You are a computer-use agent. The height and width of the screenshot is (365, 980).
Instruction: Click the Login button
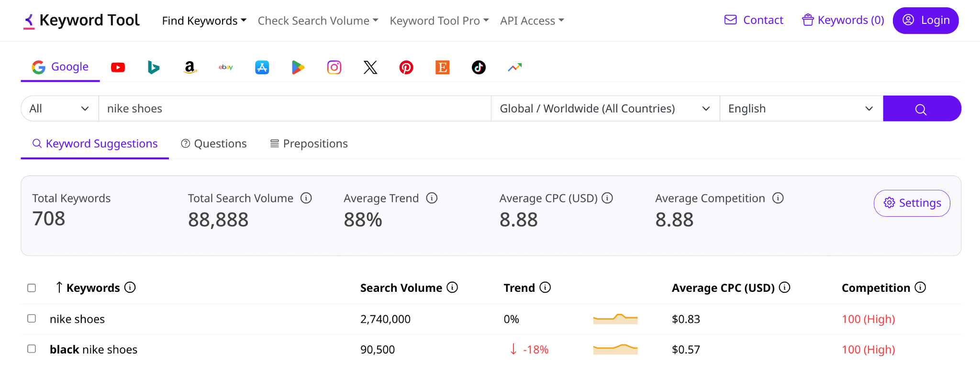coord(926,21)
